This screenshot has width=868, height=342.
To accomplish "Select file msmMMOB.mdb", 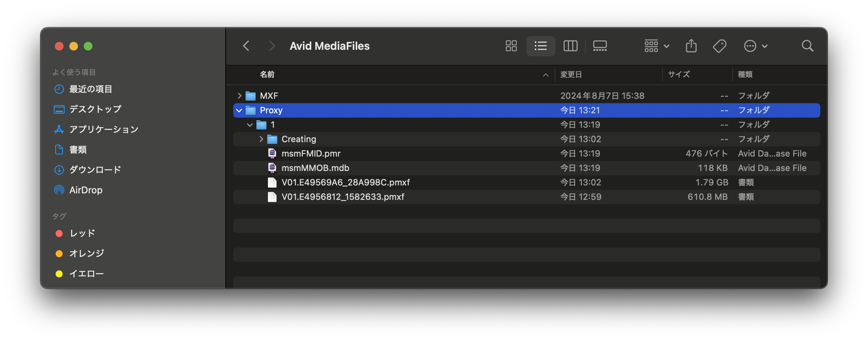I will pyautogui.click(x=315, y=168).
